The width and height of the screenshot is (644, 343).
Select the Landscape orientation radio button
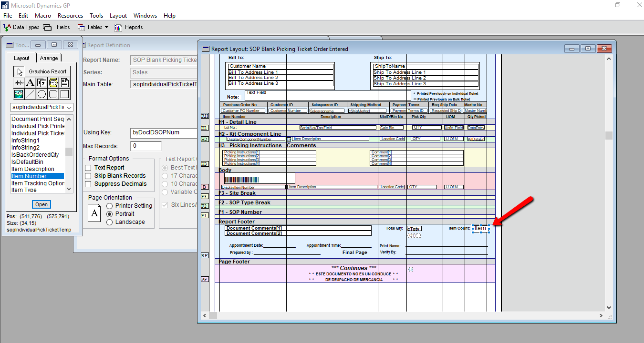(110, 222)
